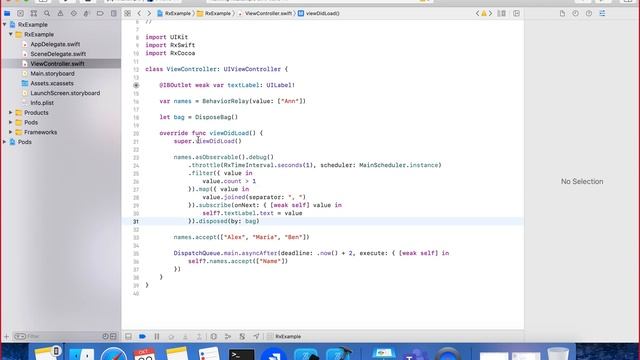Open the environment overrides button
Image resolution: width=640 pixels, height=360 pixels.
click(x=242, y=336)
